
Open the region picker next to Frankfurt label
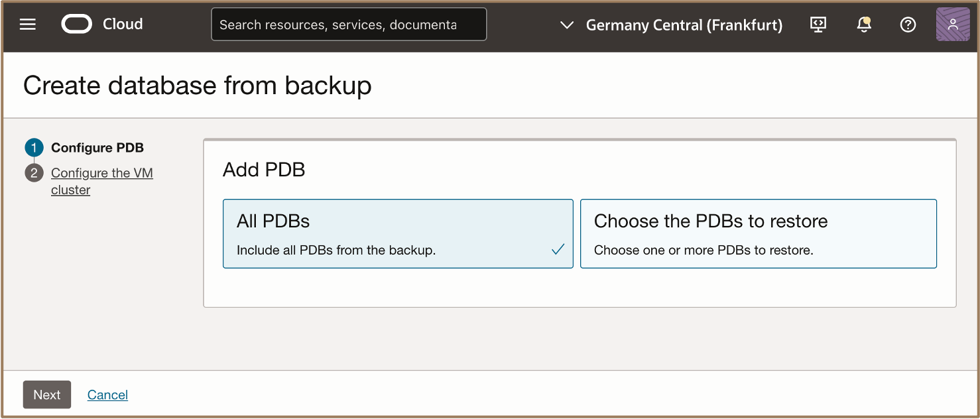pyautogui.click(x=566, y=25)
